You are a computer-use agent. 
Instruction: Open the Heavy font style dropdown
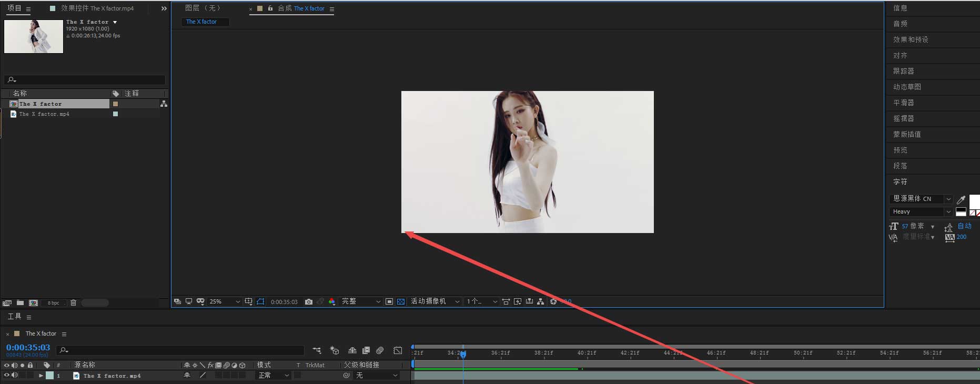[x=921, y=211]
